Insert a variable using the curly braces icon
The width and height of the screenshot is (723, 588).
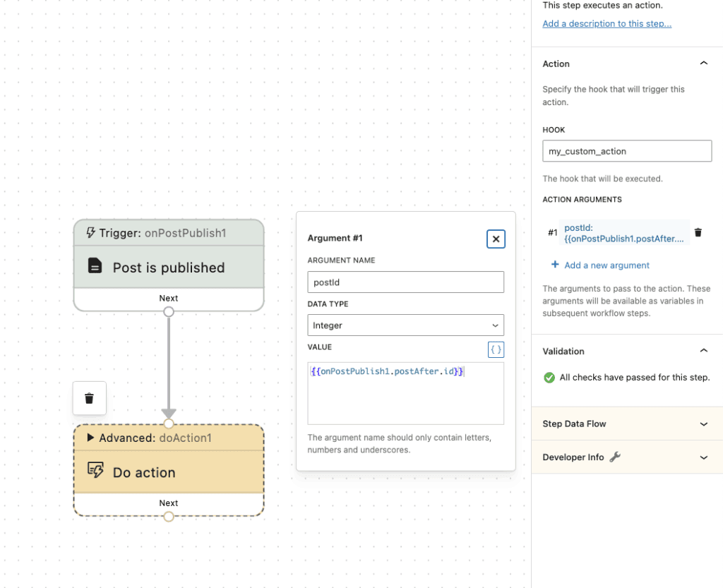495,349
